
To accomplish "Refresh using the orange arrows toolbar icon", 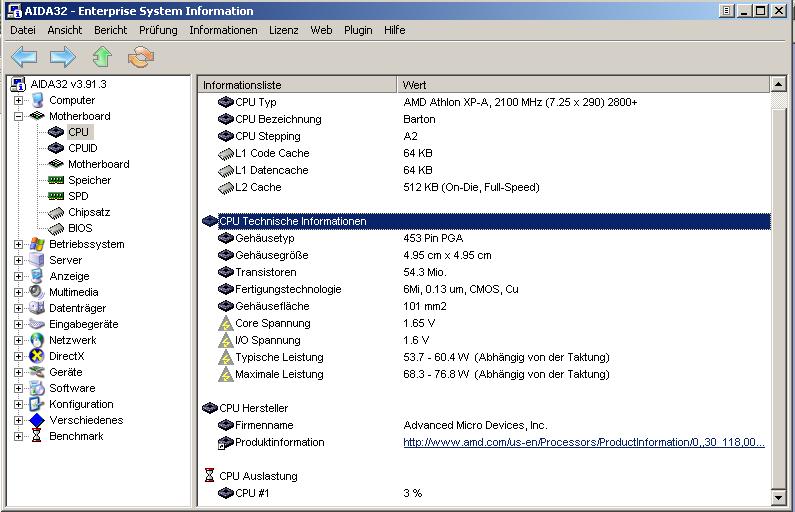I will (141, 57).
